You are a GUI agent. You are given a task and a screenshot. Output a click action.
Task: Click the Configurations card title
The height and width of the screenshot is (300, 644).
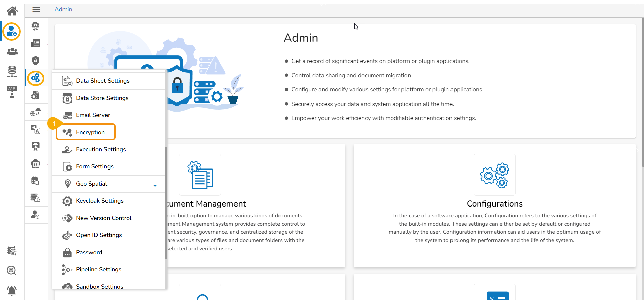[x=495, y=204]
